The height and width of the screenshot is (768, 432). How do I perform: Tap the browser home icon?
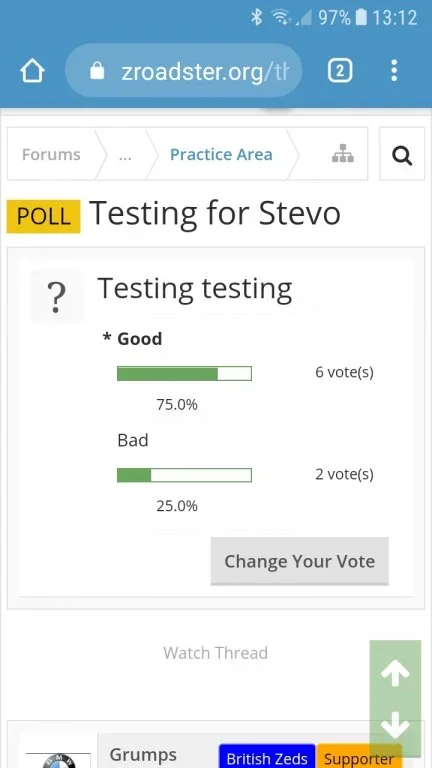coord(32,72)
